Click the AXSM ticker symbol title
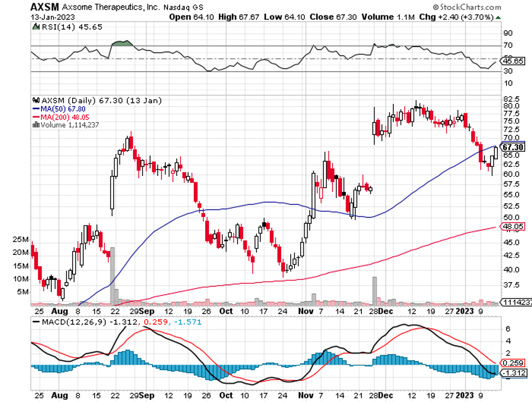Image resolution: width=532 pixels, height=402 pixels. (x=44, y=7)
